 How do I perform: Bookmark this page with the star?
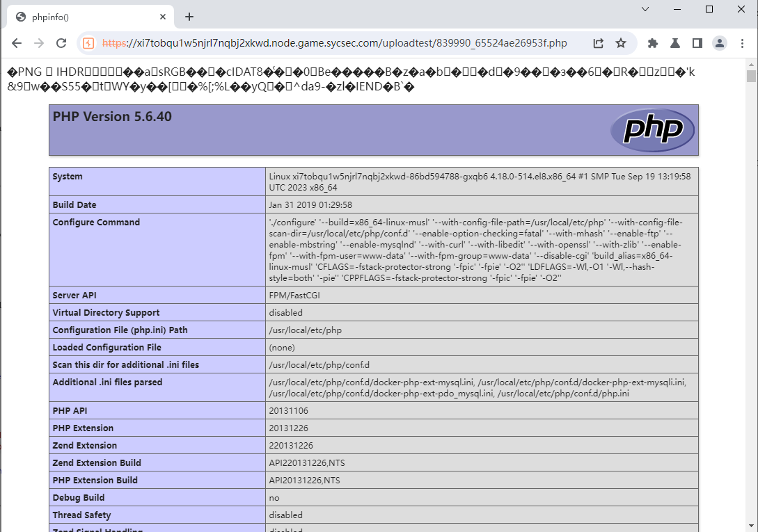(621, 43)
